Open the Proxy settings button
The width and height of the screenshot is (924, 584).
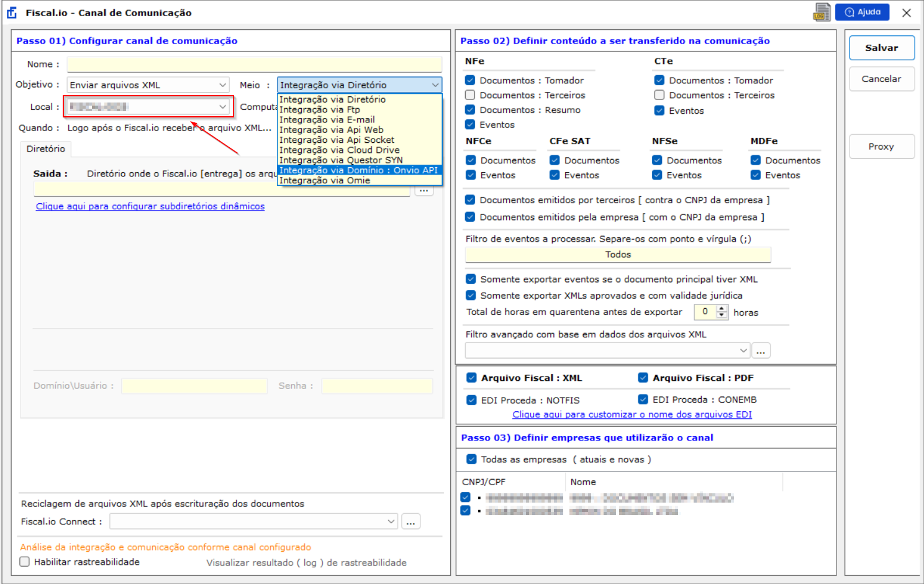[881, 147]
